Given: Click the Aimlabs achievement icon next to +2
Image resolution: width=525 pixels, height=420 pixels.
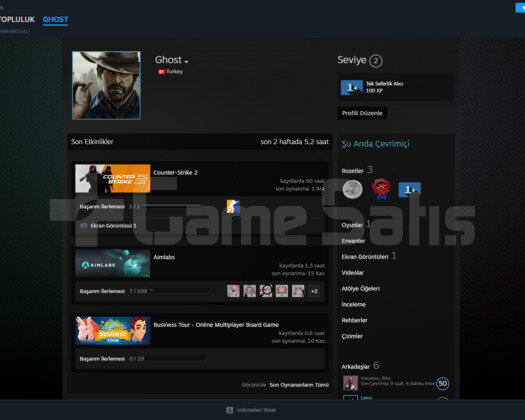Looking at the screenshot, I should point(298,291).
